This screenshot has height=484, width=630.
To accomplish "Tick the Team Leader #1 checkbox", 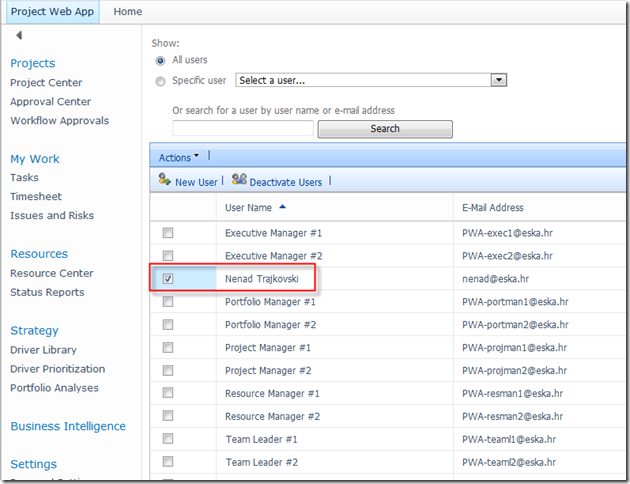I will pos(168,440).
